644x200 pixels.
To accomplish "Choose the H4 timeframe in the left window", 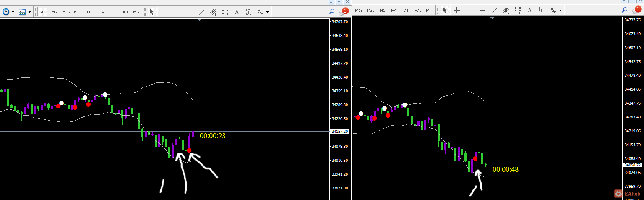I will [x=101, y=12].
